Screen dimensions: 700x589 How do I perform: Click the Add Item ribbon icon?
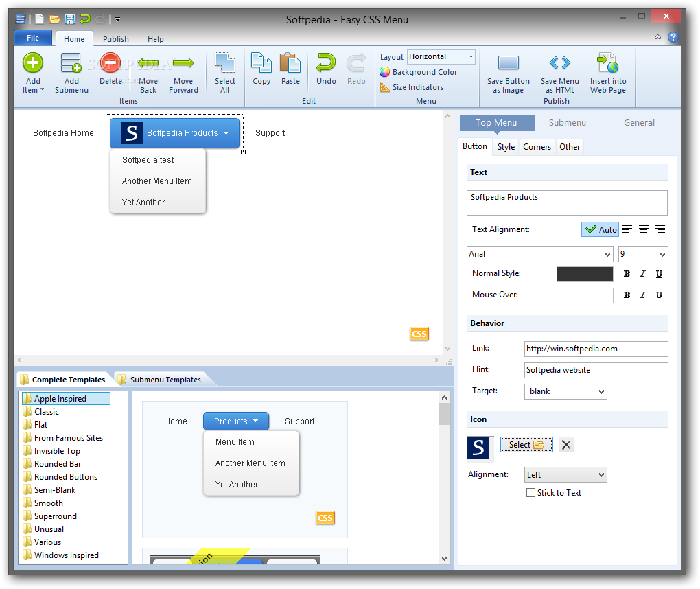(x=33, y=62)
